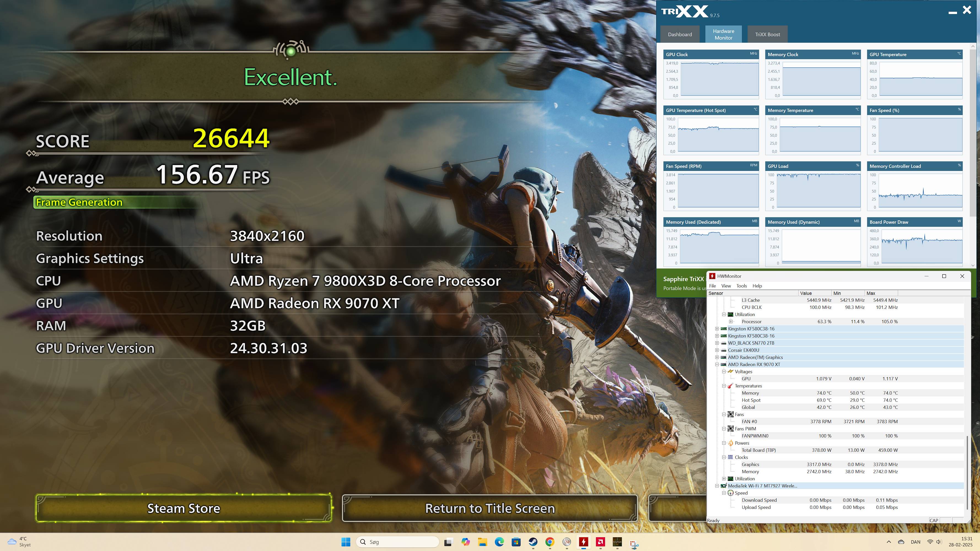The image size is (980, 551).
Task: Open HWMonitor File menu
Action: coord(712,286)
